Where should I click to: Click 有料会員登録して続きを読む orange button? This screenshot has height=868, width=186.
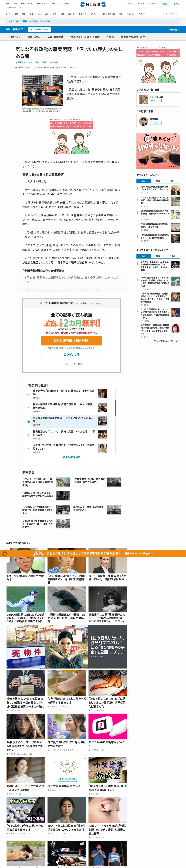click(72, 341)
